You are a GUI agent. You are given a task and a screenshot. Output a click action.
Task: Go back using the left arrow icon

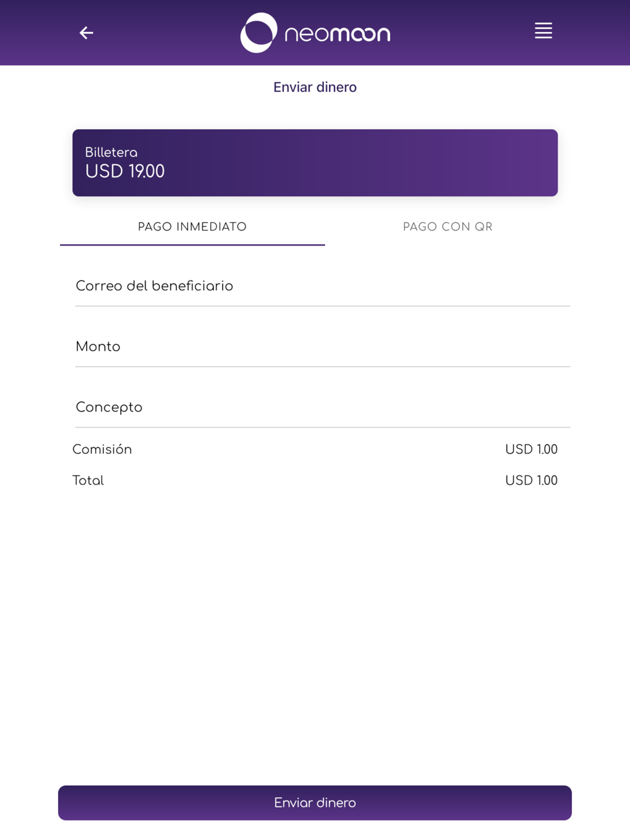click(86, 33)
